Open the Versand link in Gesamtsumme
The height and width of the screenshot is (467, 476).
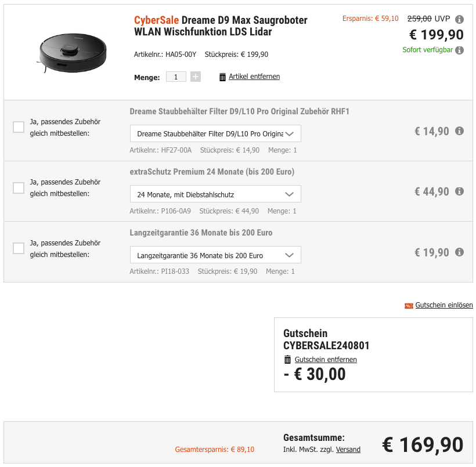(348, 450)
